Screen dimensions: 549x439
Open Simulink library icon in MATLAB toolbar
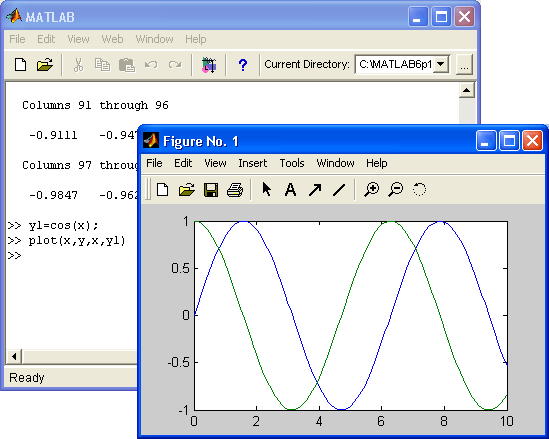pyautogui.click(x=209, y=65)
